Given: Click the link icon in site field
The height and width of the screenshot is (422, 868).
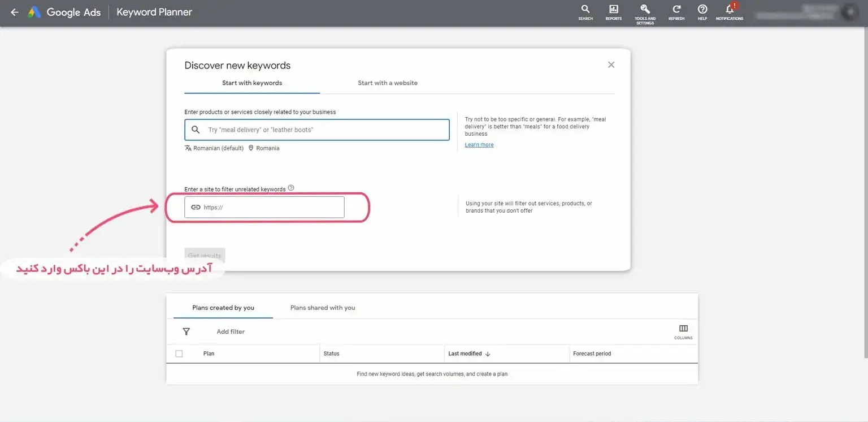Looking at the screenshot, I should (x=196, y=207).
